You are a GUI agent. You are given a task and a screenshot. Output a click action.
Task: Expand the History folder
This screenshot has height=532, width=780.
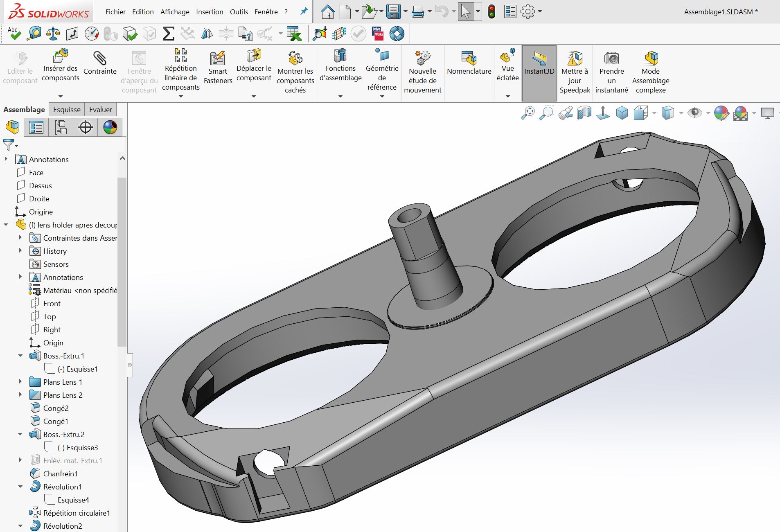[x=20, y=251]
